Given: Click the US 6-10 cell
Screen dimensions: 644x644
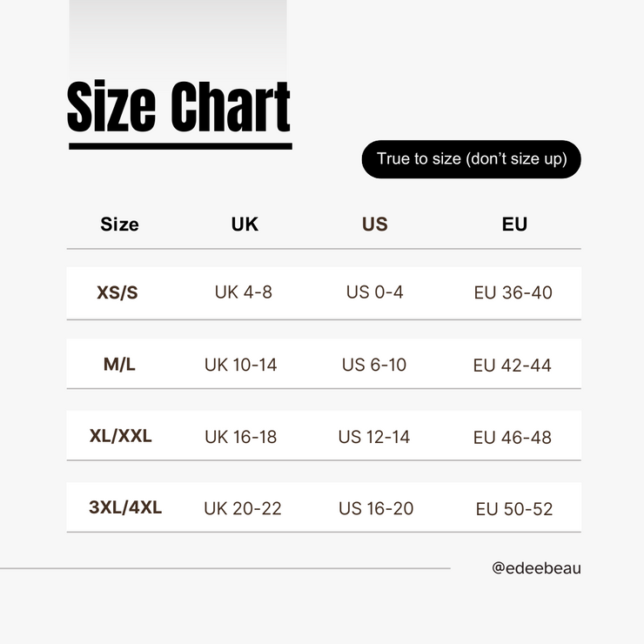Looking at the screenshot, I should click(x=374, y=365).
